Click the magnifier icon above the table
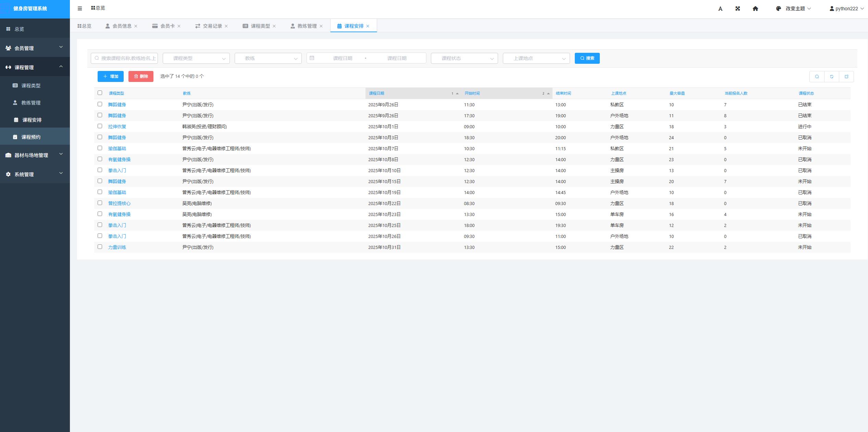Image resolution: width=868 pixels, height=432 pixels. [817, 76]
